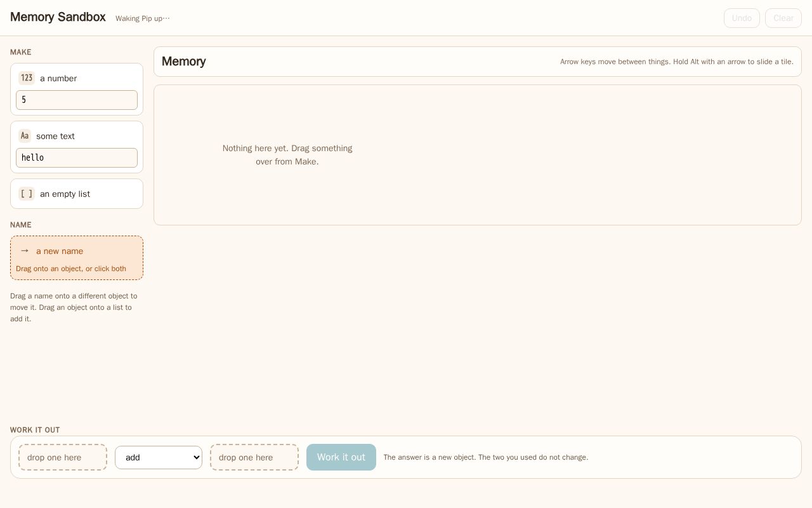Click the Undo button
812x508 pixels.
pyautogui.click(x=742, y=18)
